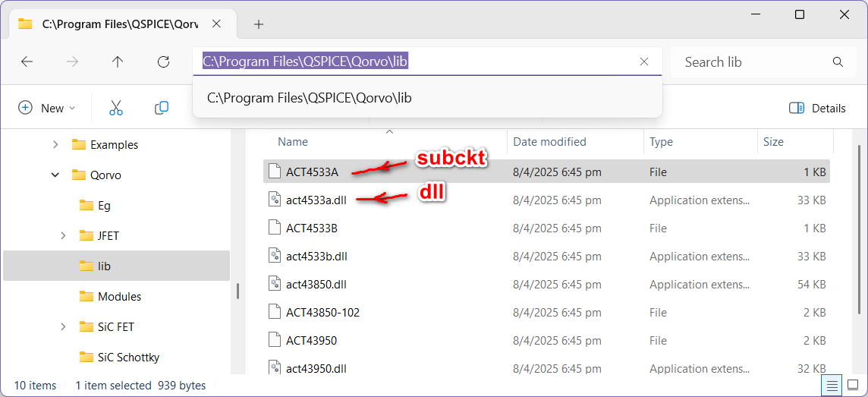The image size is (868, 397).
Task: Select the SiC FET tree folder
Action: [115, 326]
